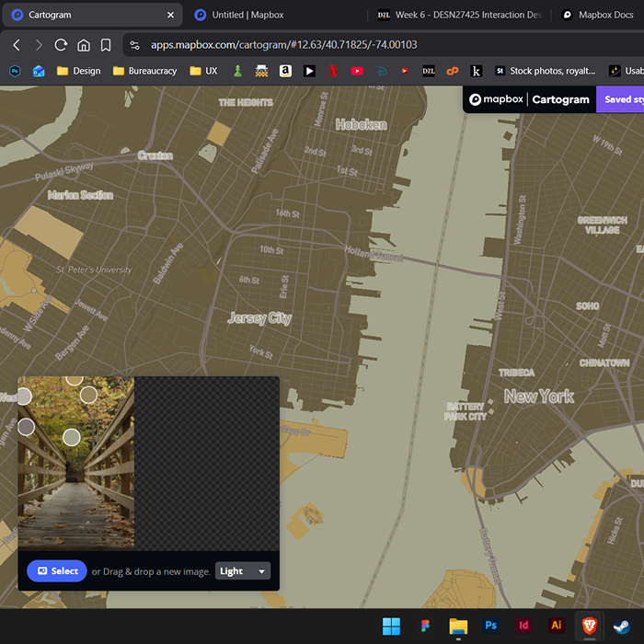Open the Light theme dropdown
This screenshot has height=644, width=644.
[x=243, y=571]
